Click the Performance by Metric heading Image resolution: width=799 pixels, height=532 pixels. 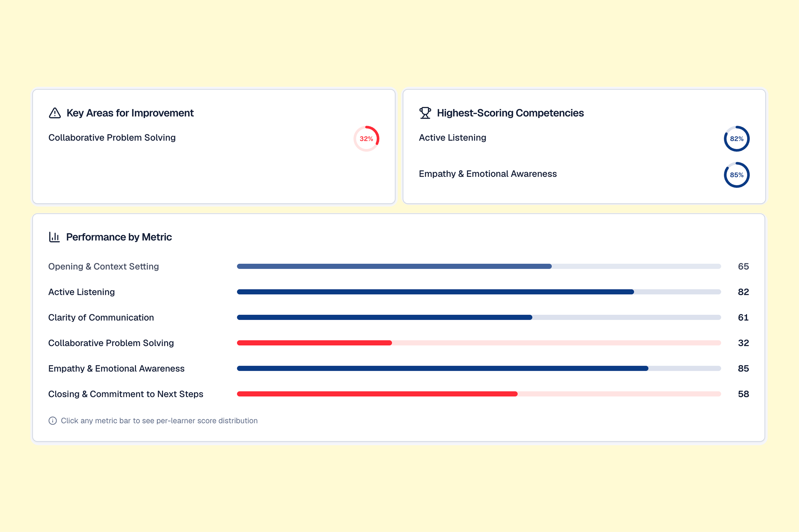pos(119,237)
